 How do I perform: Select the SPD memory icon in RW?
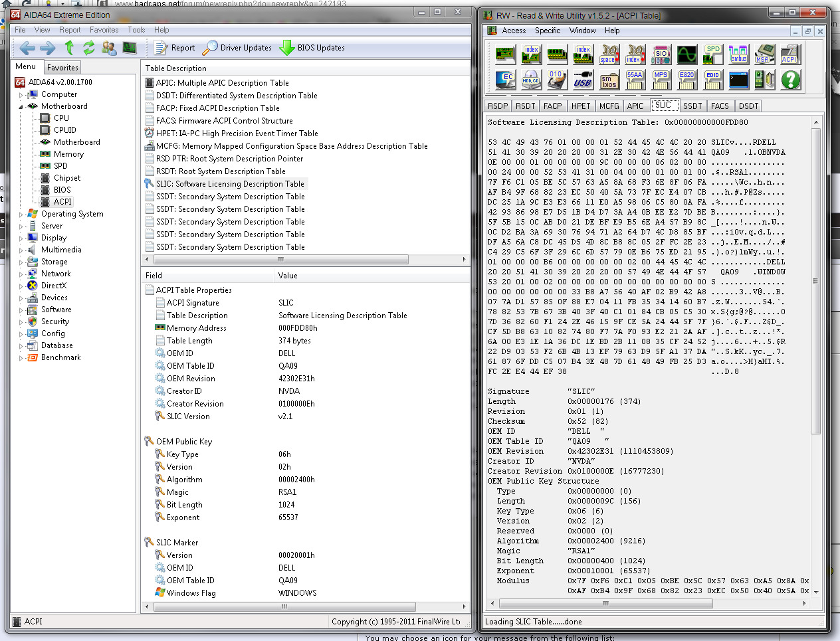point(712,54)
